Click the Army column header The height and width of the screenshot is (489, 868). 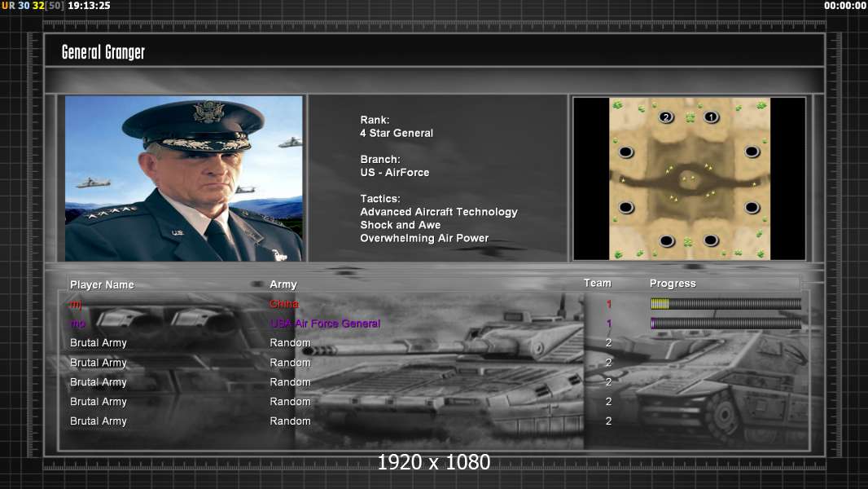pos(283,284)
